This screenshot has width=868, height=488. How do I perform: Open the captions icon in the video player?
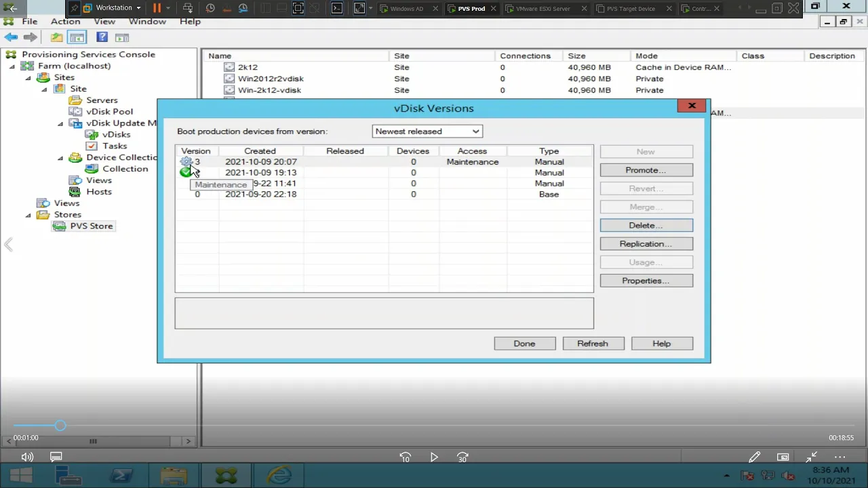pos(56,457)
